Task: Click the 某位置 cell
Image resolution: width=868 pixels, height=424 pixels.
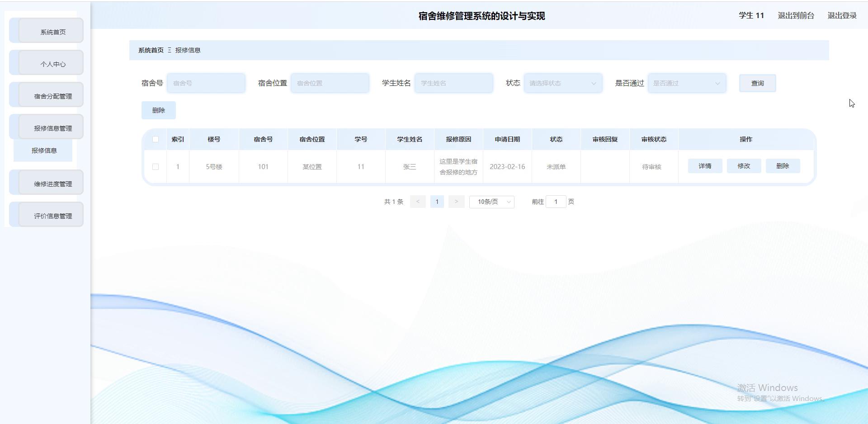Action: 312,167
